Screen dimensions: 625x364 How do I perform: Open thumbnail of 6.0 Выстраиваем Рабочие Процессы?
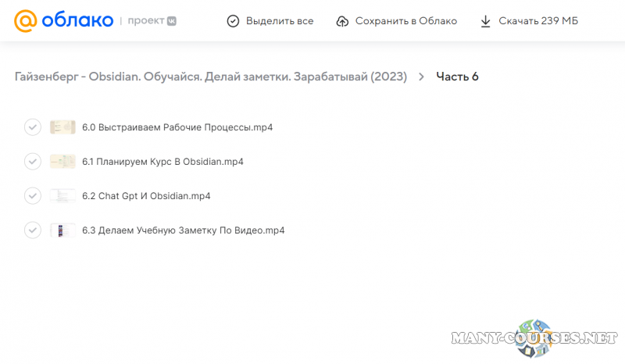[62, 127]
